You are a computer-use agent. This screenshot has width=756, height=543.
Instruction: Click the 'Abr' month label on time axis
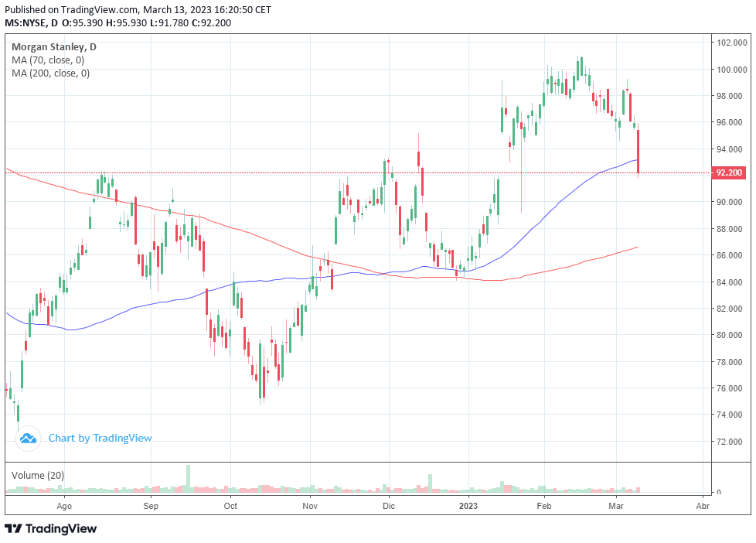[703, 506]
